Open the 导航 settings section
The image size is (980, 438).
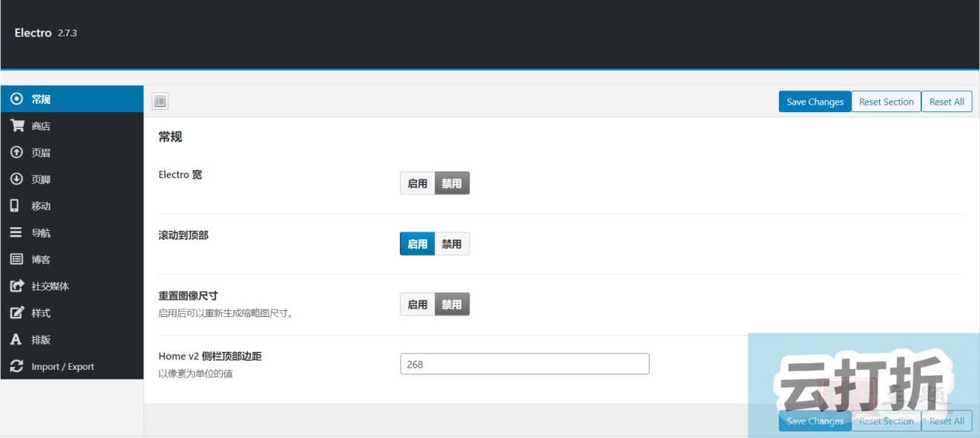[x=72, y=233]
